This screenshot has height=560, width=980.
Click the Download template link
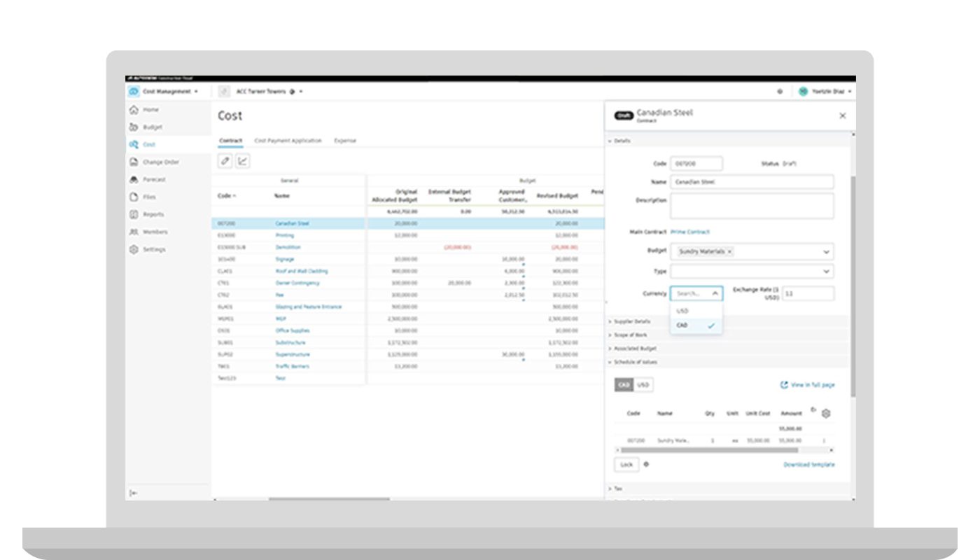point(808,465)
